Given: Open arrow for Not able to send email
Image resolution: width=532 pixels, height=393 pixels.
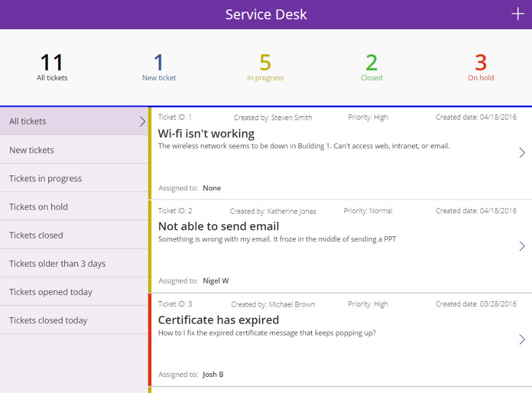Looking at the screenshot, I should (x=521, y=246).
